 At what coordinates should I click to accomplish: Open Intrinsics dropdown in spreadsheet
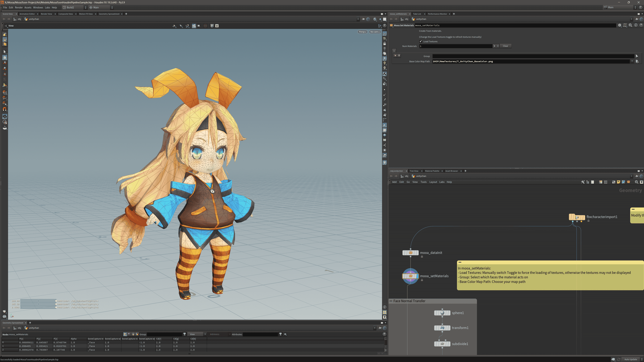[x=220, y=334]
